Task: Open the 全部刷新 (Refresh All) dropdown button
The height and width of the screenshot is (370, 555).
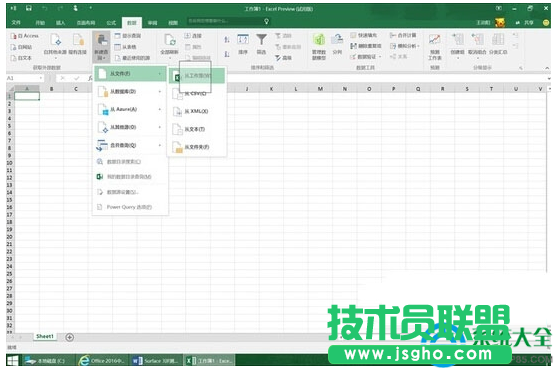Action: pyautogui.click(x=170, y=46)
